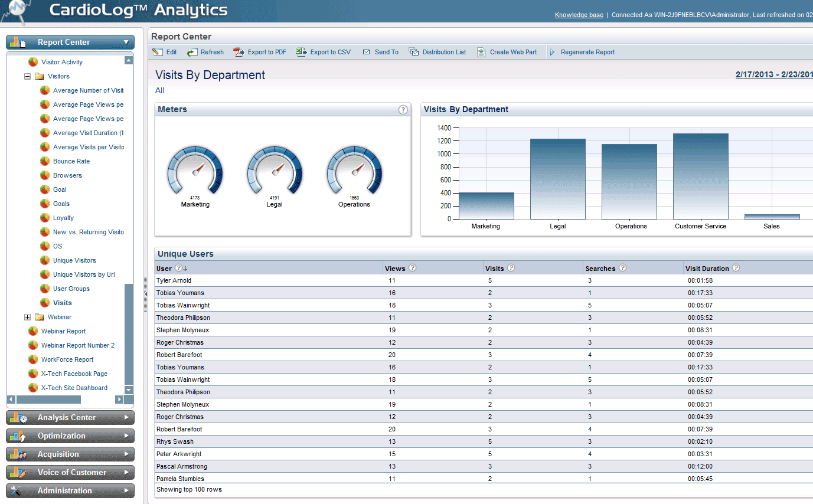Click the All filter link
Image resolution: width=813 pixels, height=504 pixels.
pyautogui.click(x=159, y=90)
